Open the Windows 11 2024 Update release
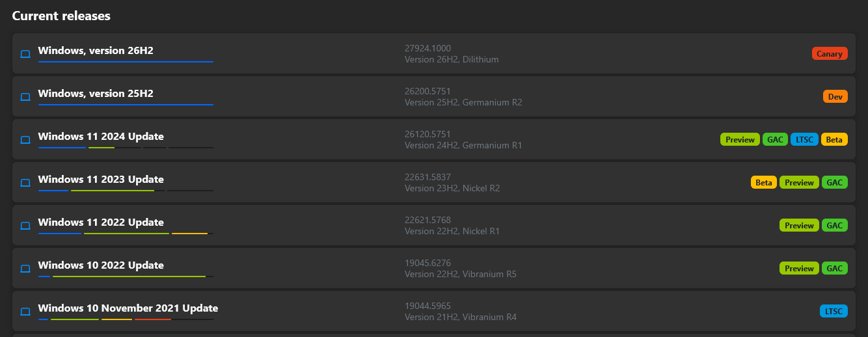This screenshot has height=337, width=868. (x=101, y=137)
